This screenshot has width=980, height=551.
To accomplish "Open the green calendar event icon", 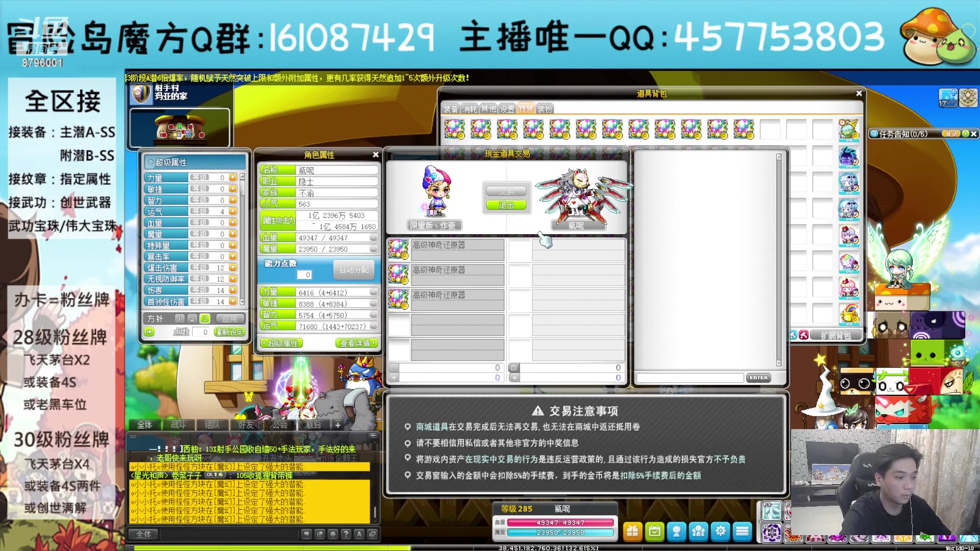I will click(654, 532).
